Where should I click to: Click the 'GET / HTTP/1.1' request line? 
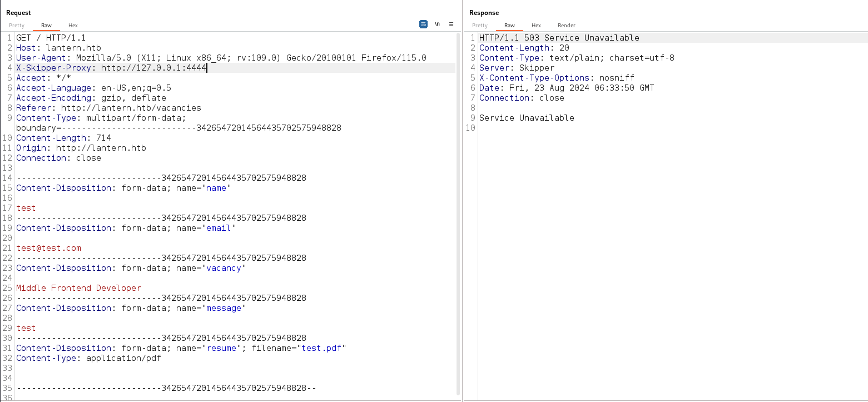(x=51, y=38)
